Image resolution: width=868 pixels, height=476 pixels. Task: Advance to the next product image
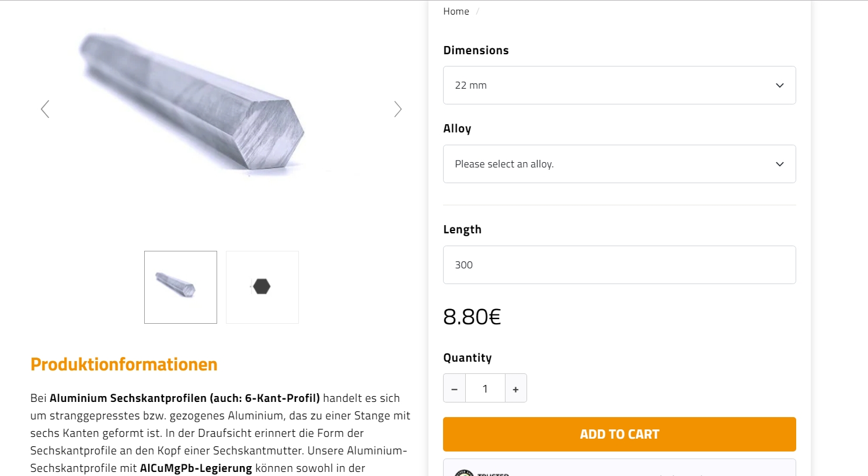point(398,109)
